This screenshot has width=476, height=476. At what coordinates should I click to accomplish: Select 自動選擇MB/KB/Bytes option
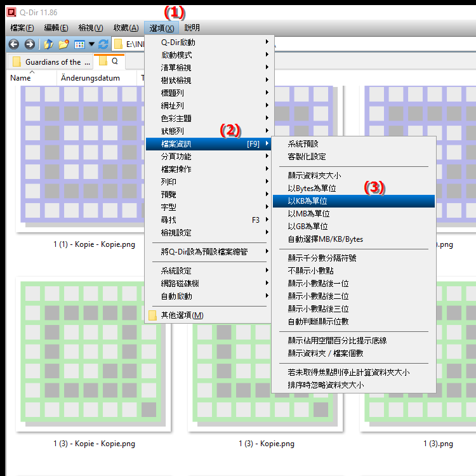coord(354,239)
